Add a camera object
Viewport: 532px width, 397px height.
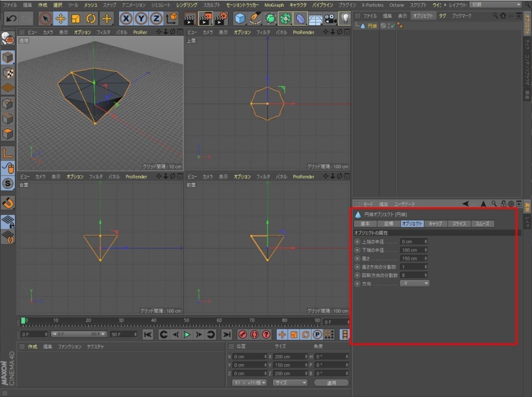(x=330, y=18)
